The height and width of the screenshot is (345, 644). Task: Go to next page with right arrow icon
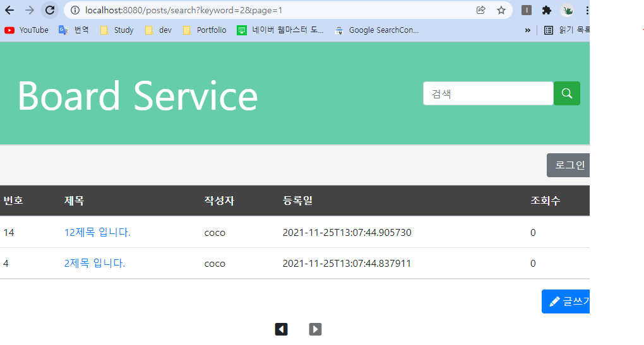click(316, 329)
